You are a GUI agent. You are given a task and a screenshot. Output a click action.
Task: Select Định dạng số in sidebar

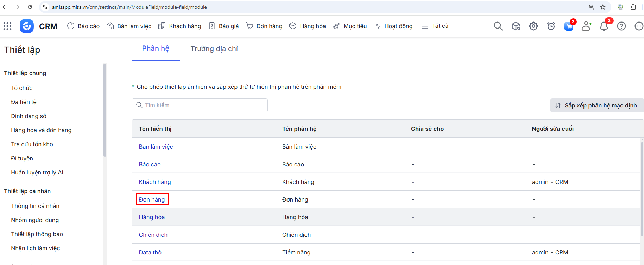tap(29, 116)
